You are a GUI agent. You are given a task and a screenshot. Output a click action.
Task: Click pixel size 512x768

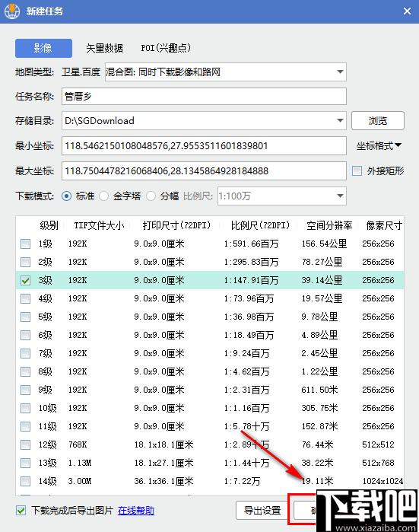tap(378, 464)
